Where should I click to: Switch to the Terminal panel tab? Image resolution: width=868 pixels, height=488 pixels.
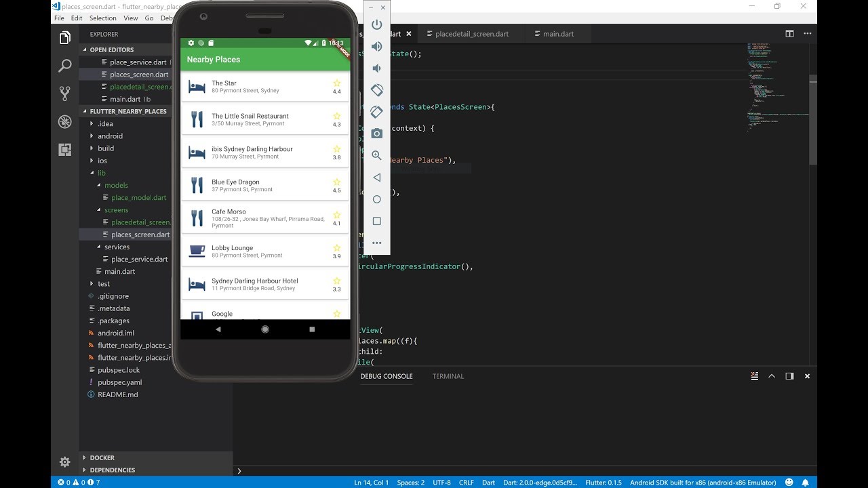(448, 376)
